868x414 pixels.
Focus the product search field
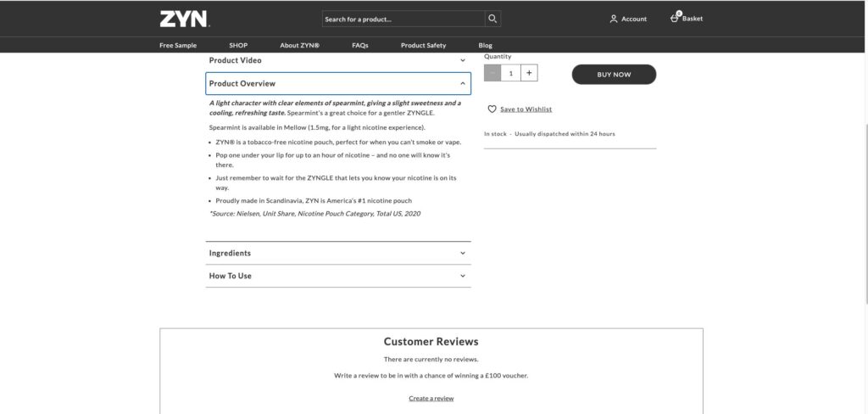(403, 19)
